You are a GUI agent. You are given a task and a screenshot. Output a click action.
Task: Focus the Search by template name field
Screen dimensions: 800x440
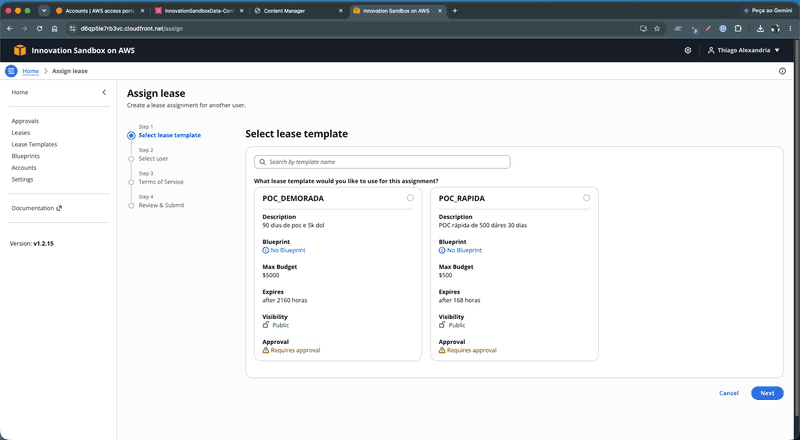tap(382, 162)
